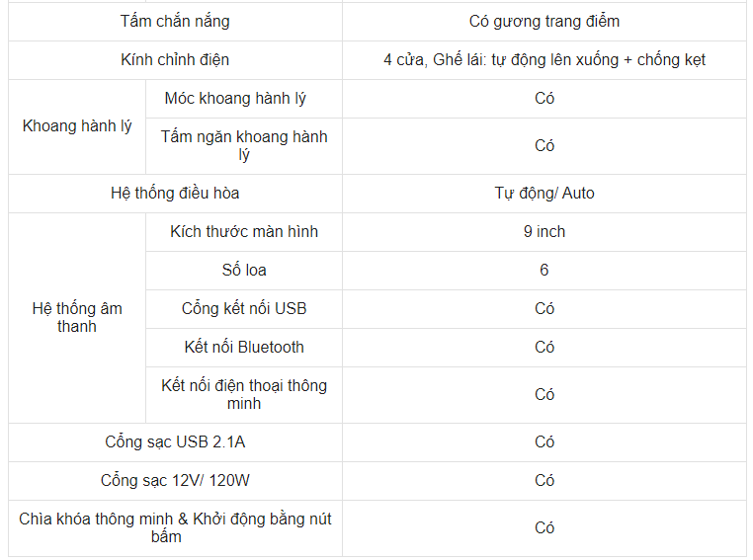The width and height of the screenshot is (753, 560).
Task: Click the "Có gương trang điểm" cell
Action: (x=544, y=21)
